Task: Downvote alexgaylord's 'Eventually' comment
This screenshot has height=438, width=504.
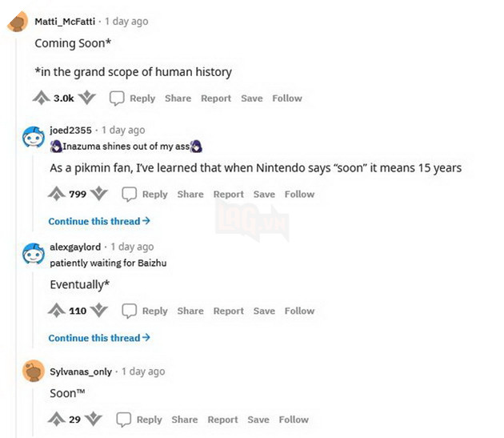Action: point(99,311)
